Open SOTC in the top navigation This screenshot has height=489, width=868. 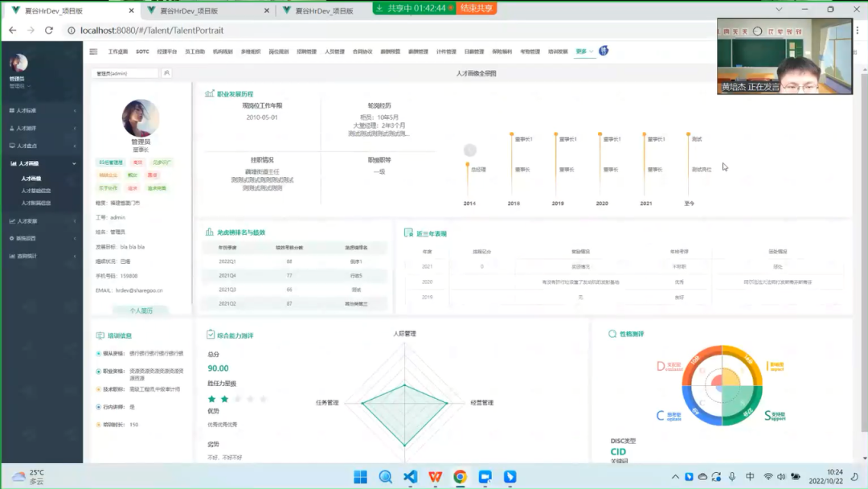pyautogui.click(x=142, y=51)
